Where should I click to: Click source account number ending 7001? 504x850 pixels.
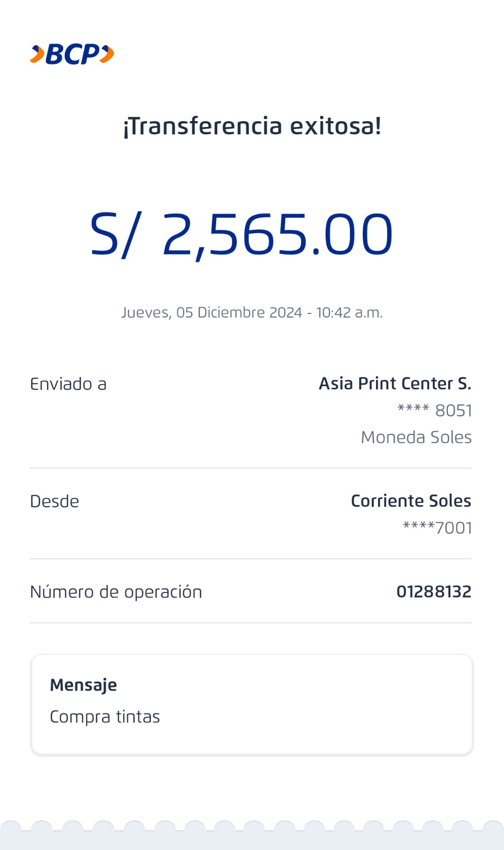437,528
